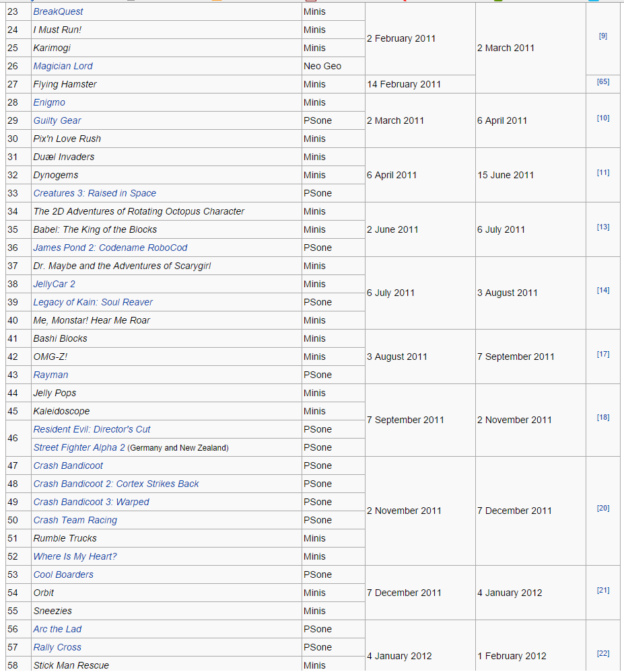Open citation reference [21]
This screenshot has width=624, height=672.
point(603,590)
